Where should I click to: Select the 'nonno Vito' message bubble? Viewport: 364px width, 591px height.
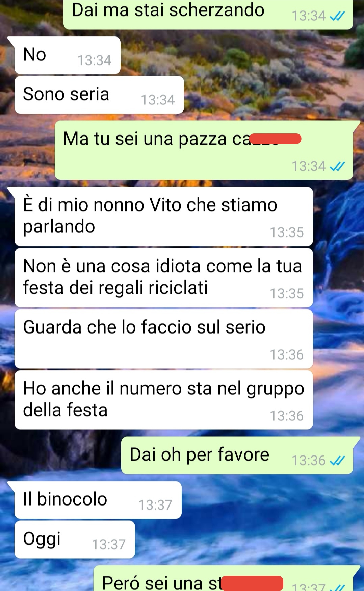pos(163,216)
